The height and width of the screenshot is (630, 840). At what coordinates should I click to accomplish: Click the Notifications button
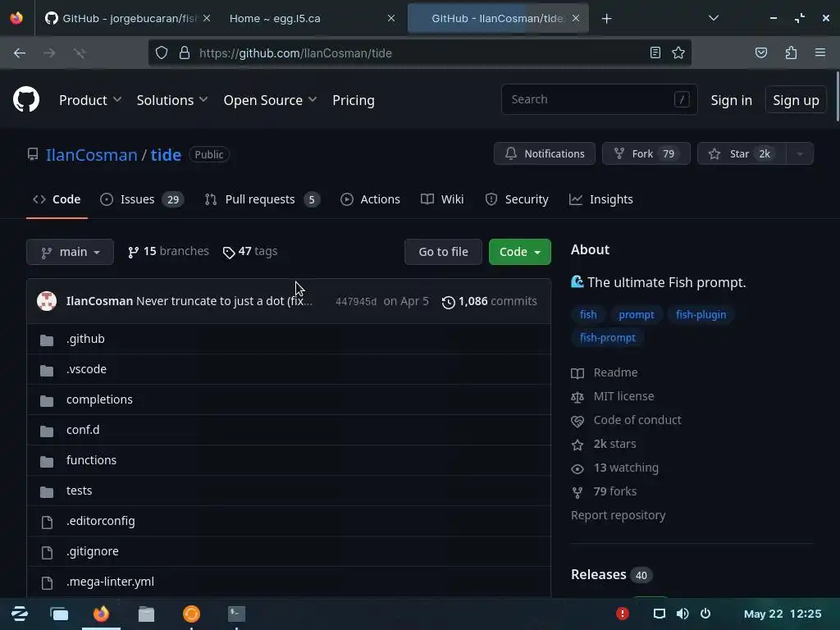[x=545, y=153]
